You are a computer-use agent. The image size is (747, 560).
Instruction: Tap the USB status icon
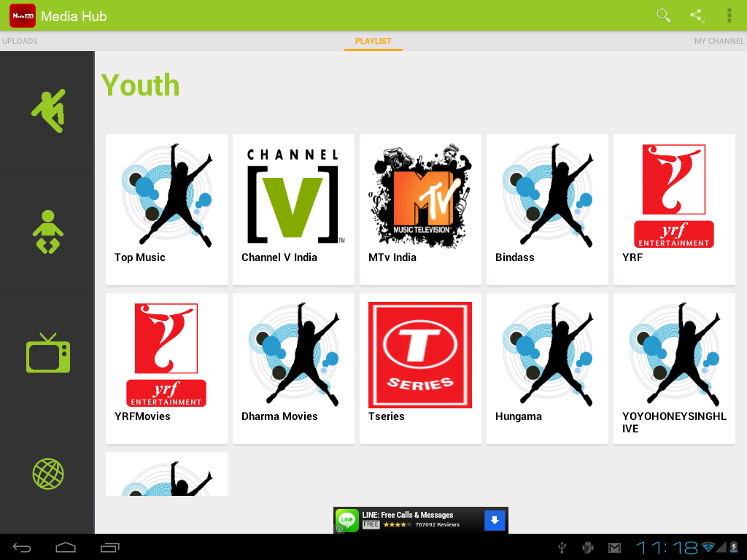tap(562, 548)
